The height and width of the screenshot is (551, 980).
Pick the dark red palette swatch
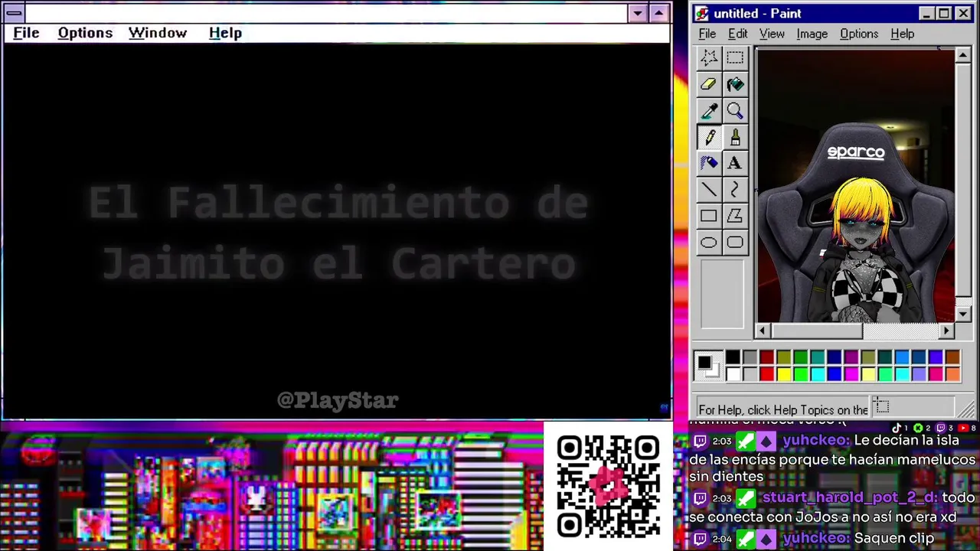pyautogui.click(x=766, y=357)
